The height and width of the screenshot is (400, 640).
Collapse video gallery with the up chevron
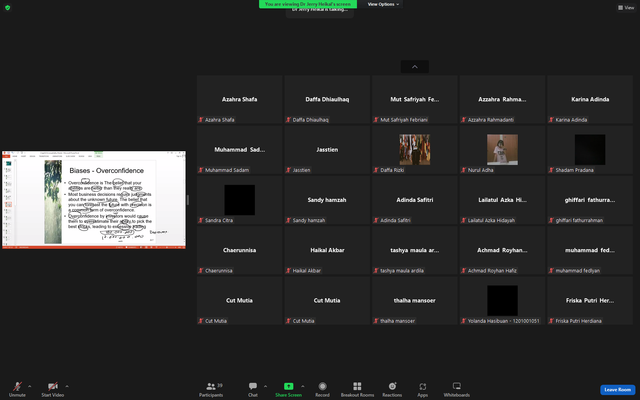click(x=415, y=67)
